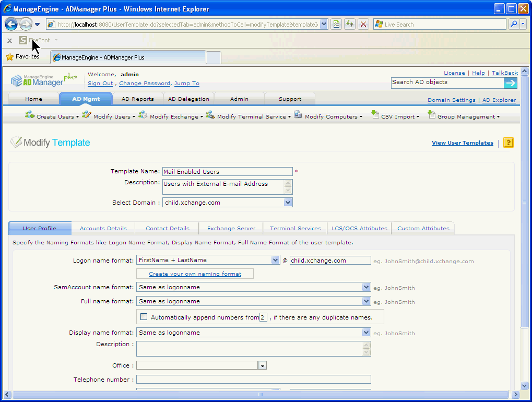Switch to the Admin tab
The image size is (532, 402).
239,99
